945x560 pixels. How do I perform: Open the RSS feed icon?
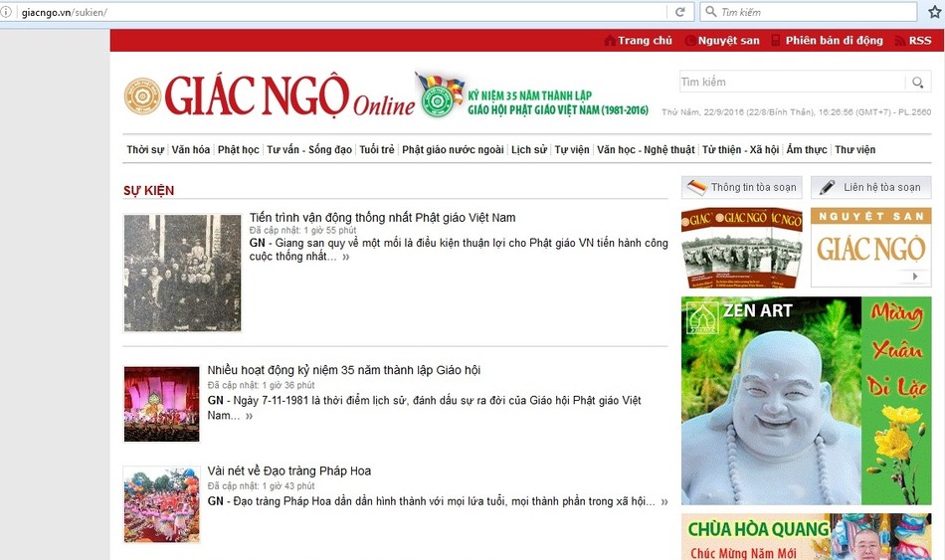tap(900, 41)
